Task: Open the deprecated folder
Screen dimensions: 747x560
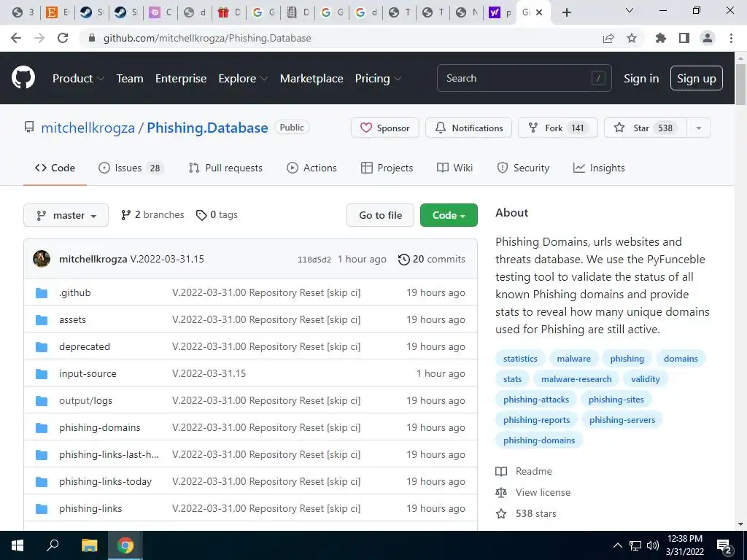Action: click(x=85, y=346)
